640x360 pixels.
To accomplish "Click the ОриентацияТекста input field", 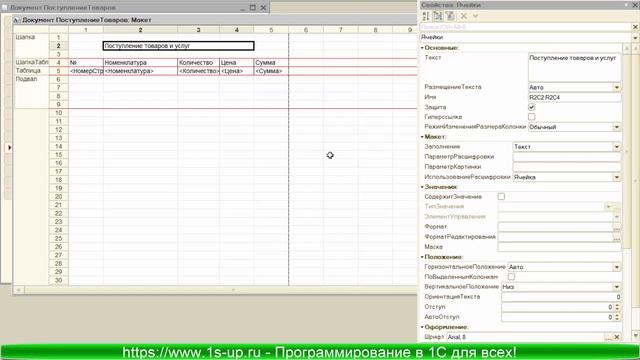I will (561, 297).
